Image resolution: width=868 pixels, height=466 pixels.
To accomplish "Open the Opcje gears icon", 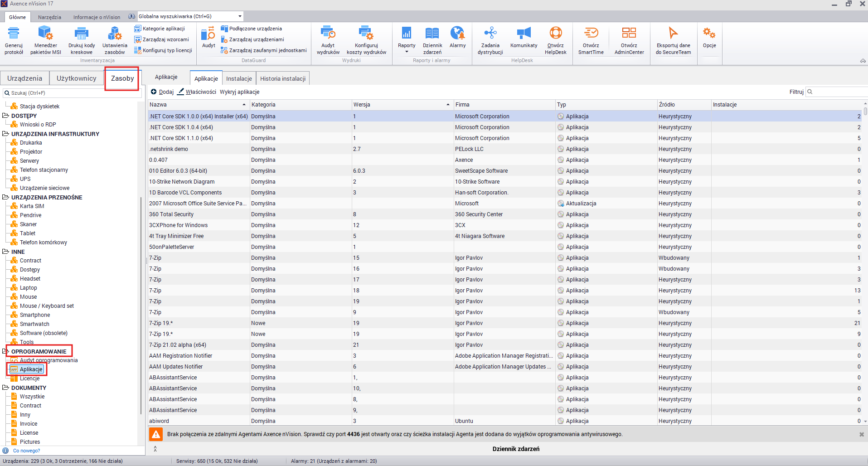I will pos(709,34).
